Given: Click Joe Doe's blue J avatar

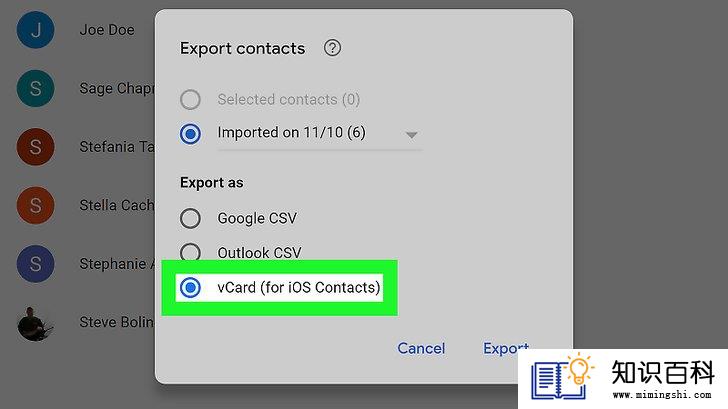Looking at the screenshot, I should coord(35,30).
